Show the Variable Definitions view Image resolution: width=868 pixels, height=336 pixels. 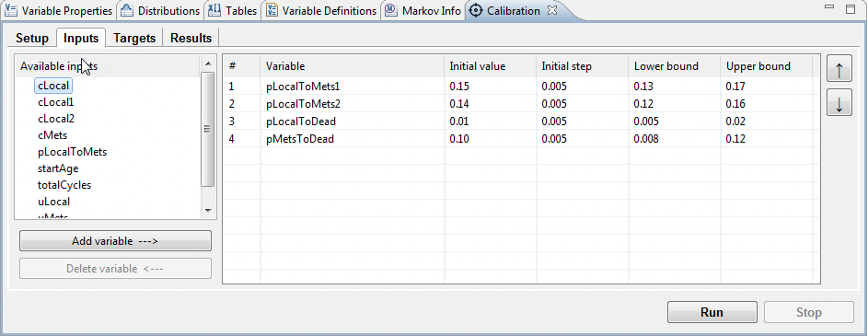[x=321, y=10]
